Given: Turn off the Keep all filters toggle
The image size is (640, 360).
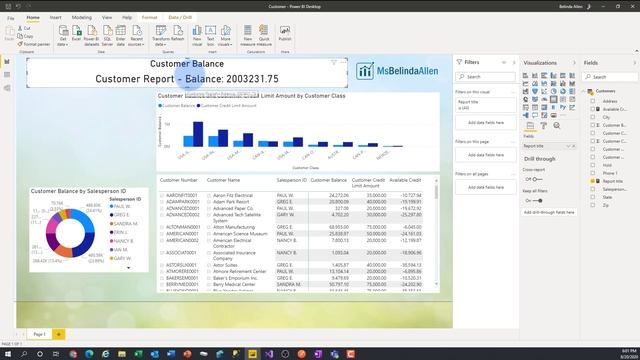Looking at the screenshot, I should [x=537, y=200].
